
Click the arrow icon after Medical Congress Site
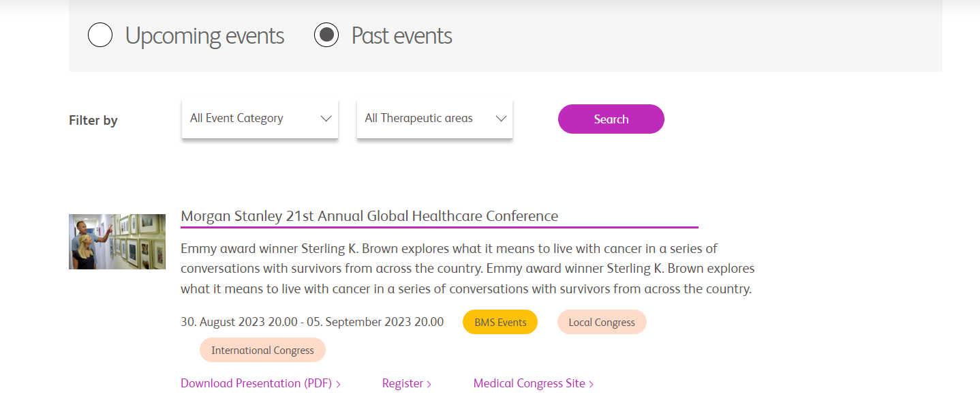pos(591,385)
